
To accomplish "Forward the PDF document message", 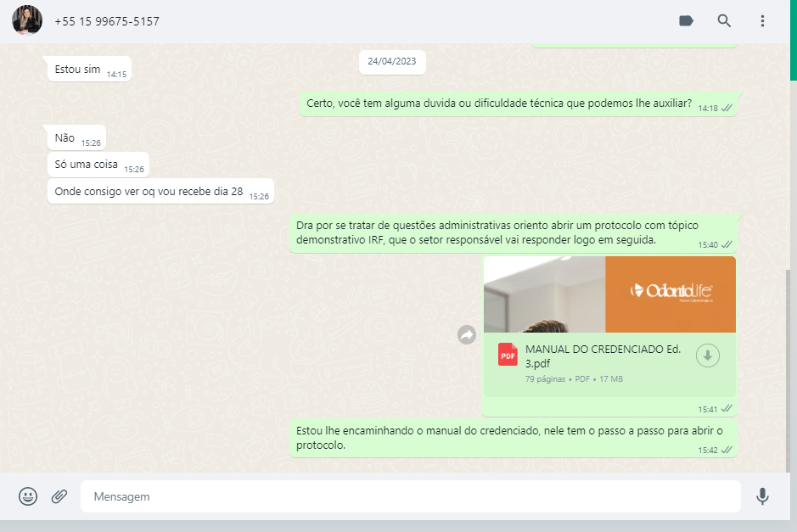I will pos(467,334).
